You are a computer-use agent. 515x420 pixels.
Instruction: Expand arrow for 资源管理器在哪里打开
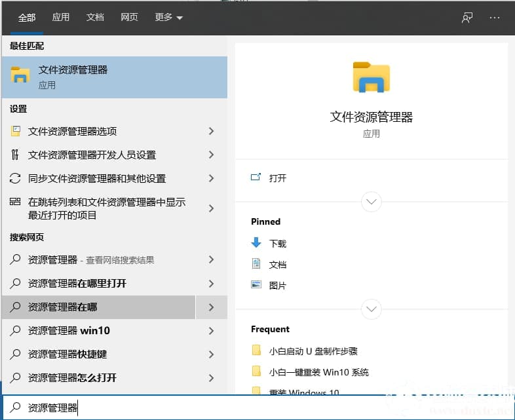pyautogui.click(x=211, y=284)
